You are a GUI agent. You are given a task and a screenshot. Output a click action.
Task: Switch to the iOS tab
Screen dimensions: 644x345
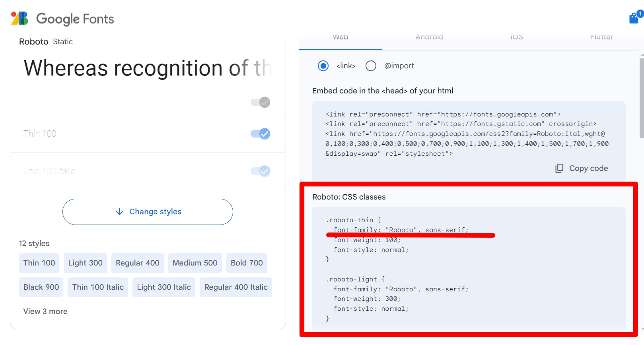517,37
